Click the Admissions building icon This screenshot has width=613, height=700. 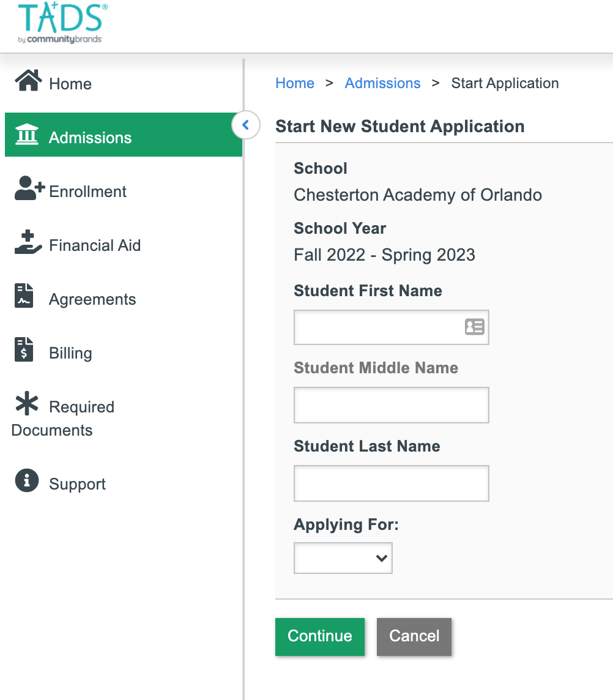point(27,135)
